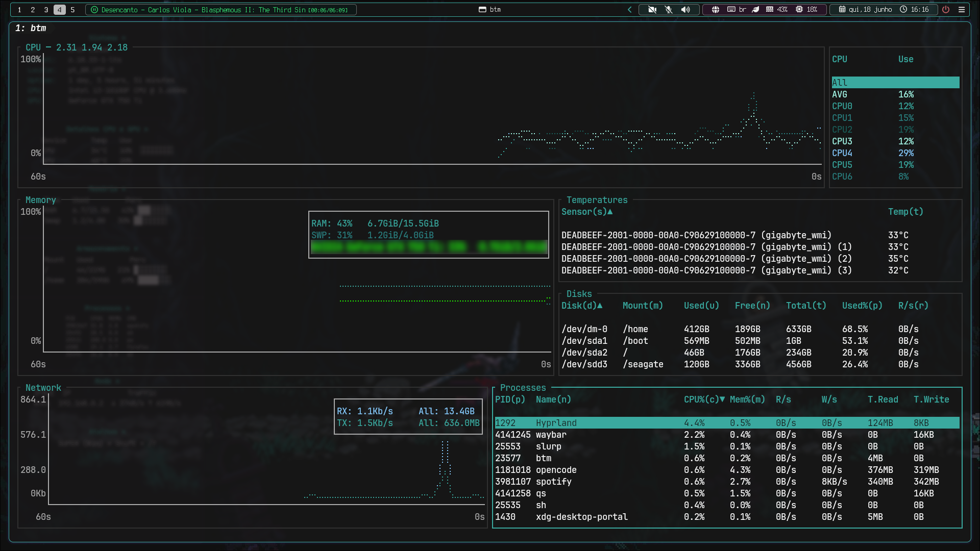Switch to workspace 1 in waybar
Screen dimensions: 980x551
(19, 10)
